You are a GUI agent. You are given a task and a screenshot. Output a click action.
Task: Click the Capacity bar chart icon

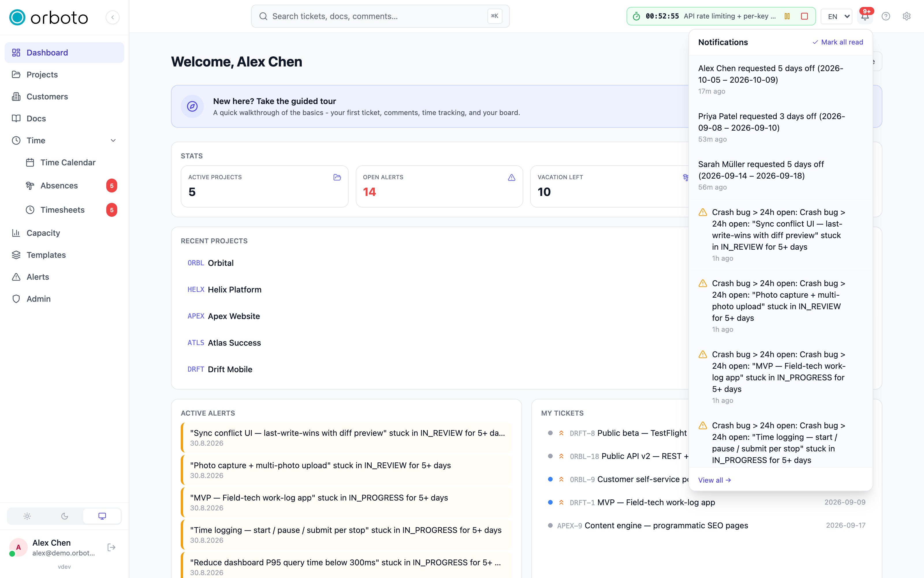point(16,233)
